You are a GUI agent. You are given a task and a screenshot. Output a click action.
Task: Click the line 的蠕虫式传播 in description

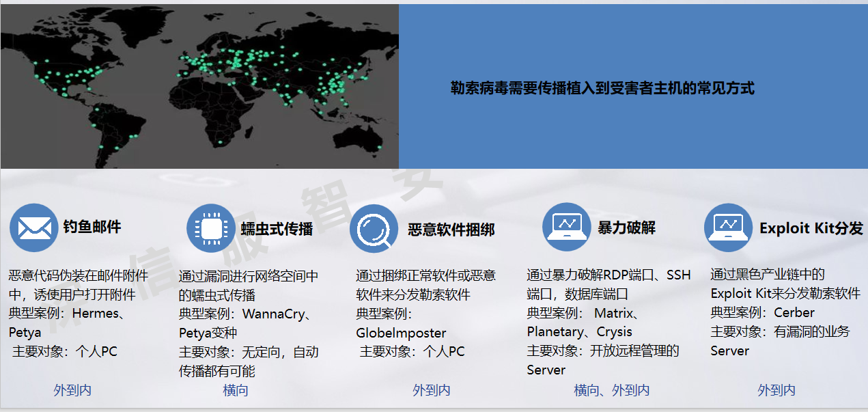click(x=217, y=296)
